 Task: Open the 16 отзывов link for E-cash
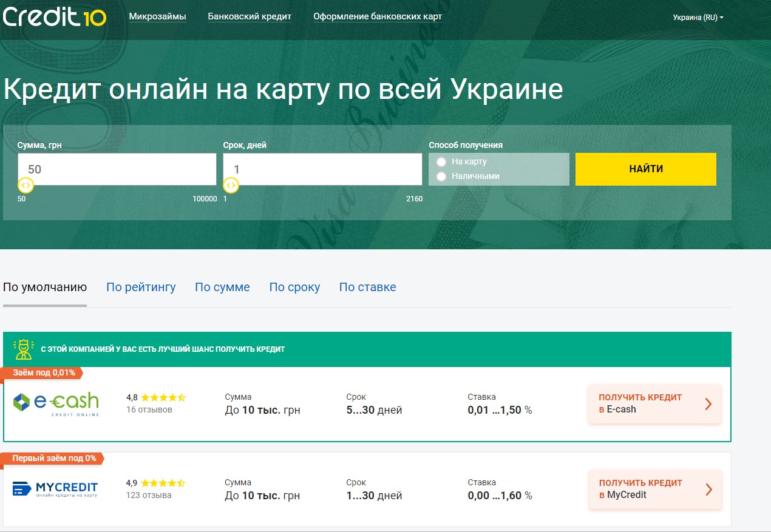point(149,410)
